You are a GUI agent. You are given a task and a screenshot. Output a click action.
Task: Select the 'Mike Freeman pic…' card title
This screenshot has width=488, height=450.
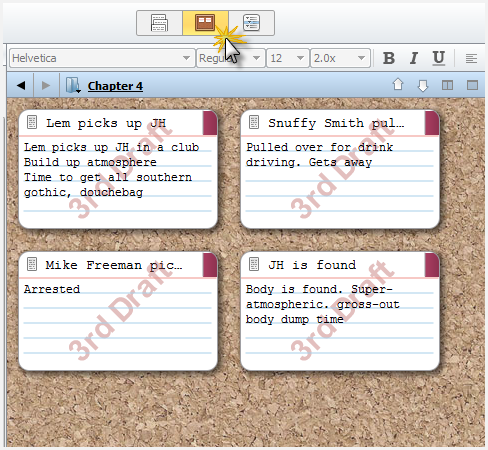pos(114,265)
